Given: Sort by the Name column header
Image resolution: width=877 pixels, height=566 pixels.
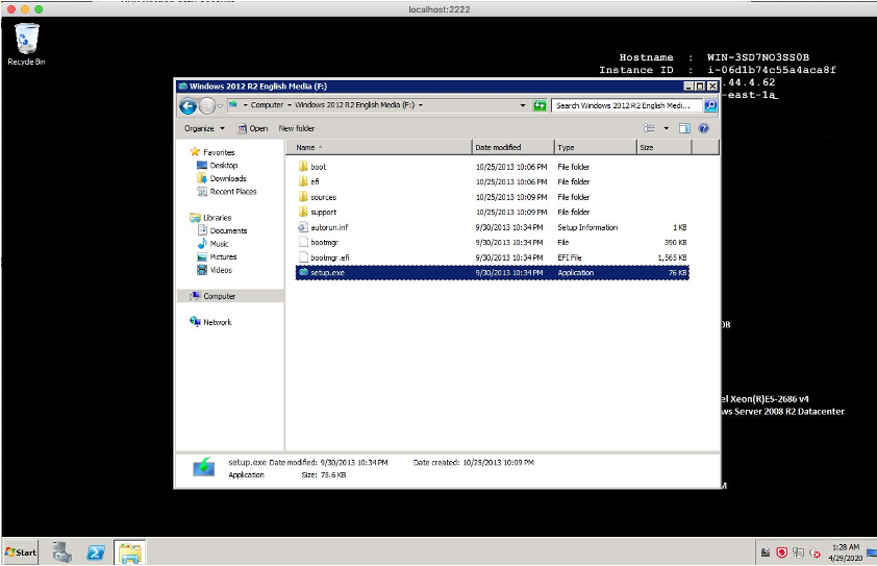Looking at the screenshot, I should [x=379, y=148].
